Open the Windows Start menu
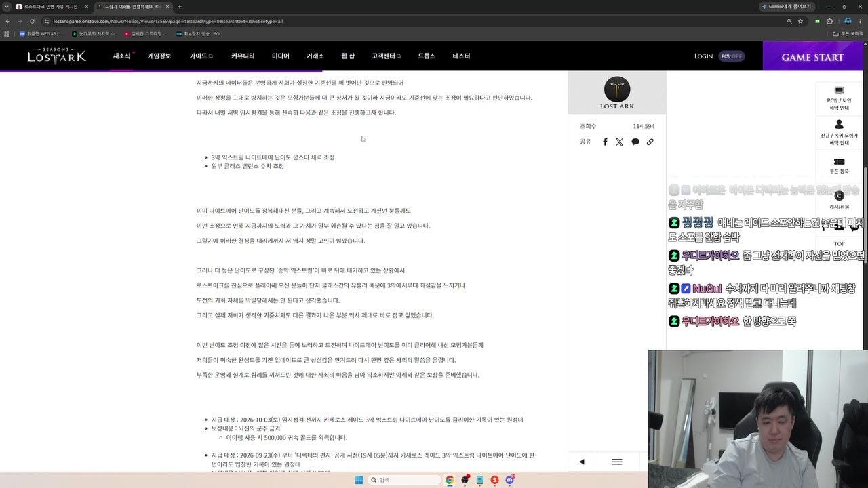 click(359, 480)
